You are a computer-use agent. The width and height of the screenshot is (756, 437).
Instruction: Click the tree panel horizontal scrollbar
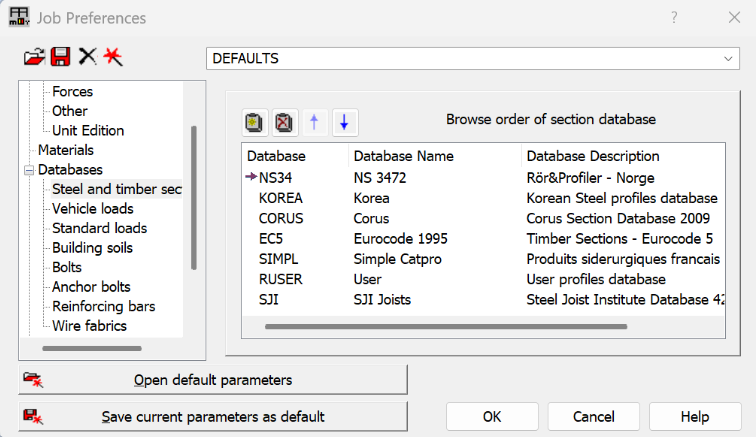point(92,348)
